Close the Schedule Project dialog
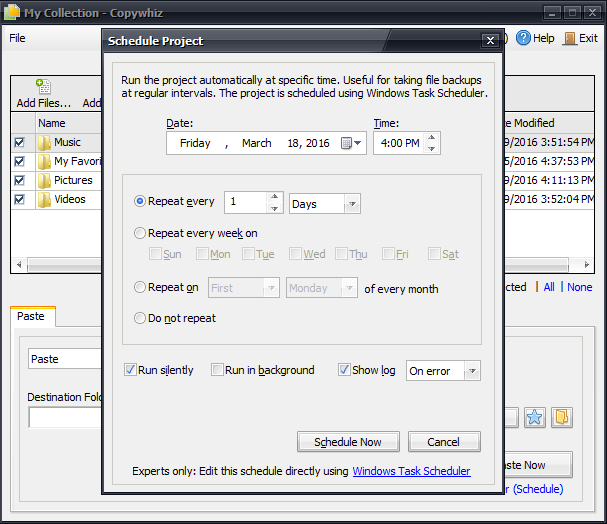 click(490, 40)
